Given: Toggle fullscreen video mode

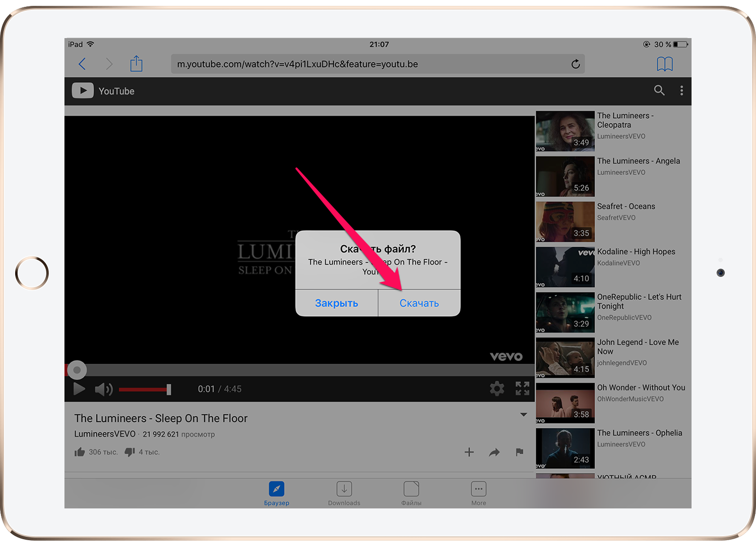Looking at the screenshot, I should click(x=522, y=389).
